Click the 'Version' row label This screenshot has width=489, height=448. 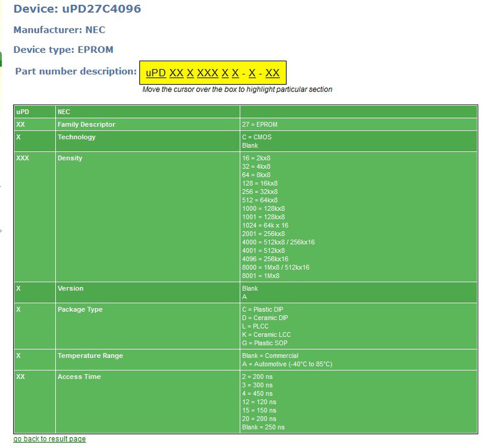coord(70,288)
